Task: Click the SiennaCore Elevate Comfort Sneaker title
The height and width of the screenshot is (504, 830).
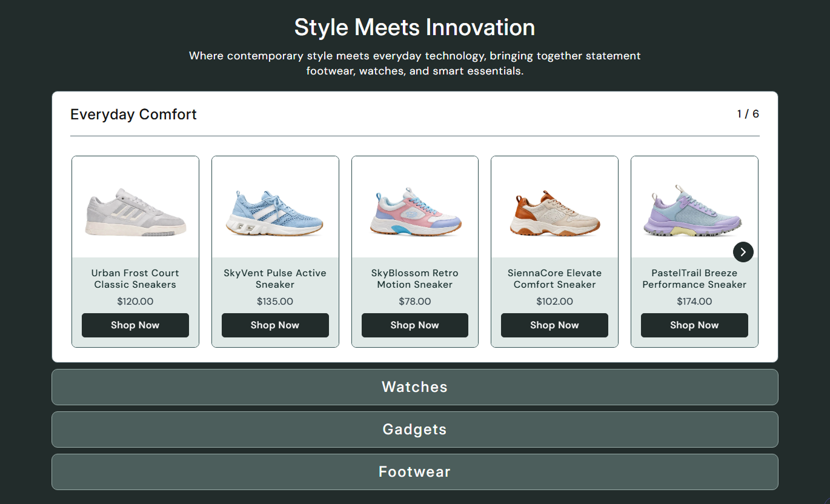Action: (x=554, y=279)
